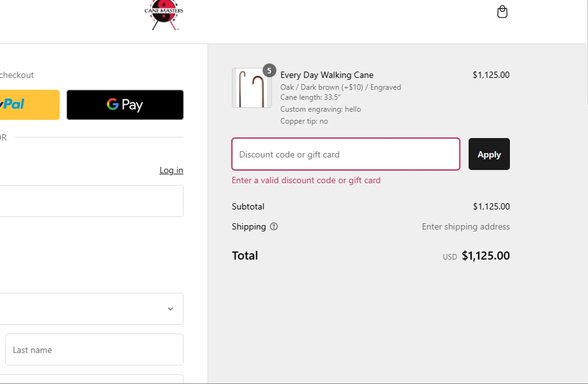Click the Log in link

171,170
